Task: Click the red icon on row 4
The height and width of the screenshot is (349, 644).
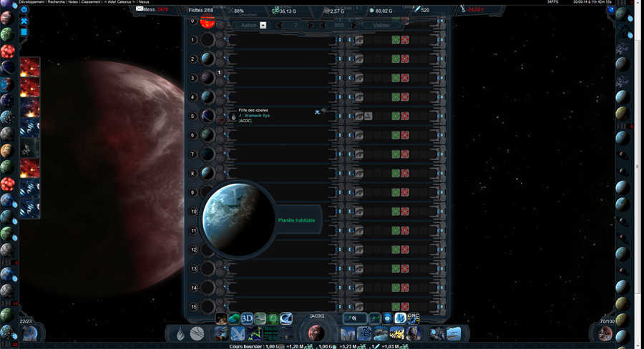Action: pos(405,97)
